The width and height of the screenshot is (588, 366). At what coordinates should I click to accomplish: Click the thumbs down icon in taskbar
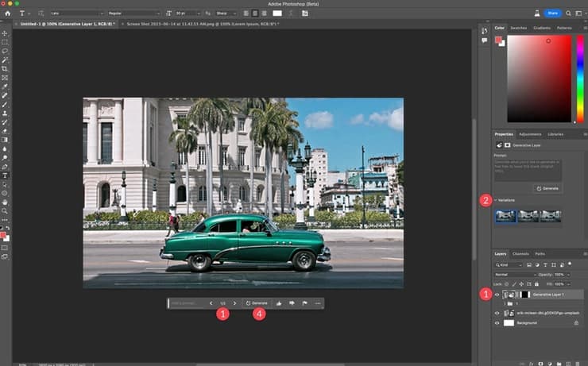click(292, 303)
